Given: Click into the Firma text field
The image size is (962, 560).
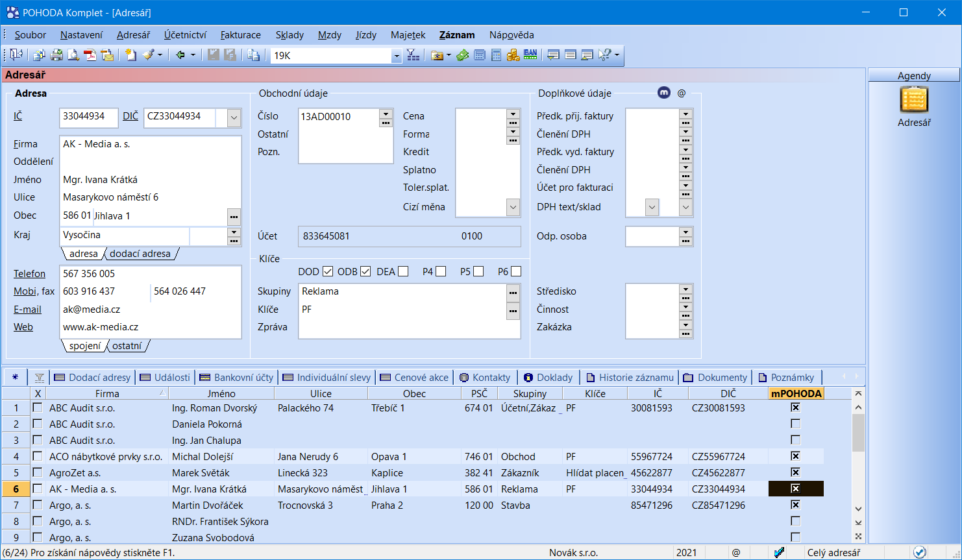Looking at the screenshot, I should click(150, 144).
